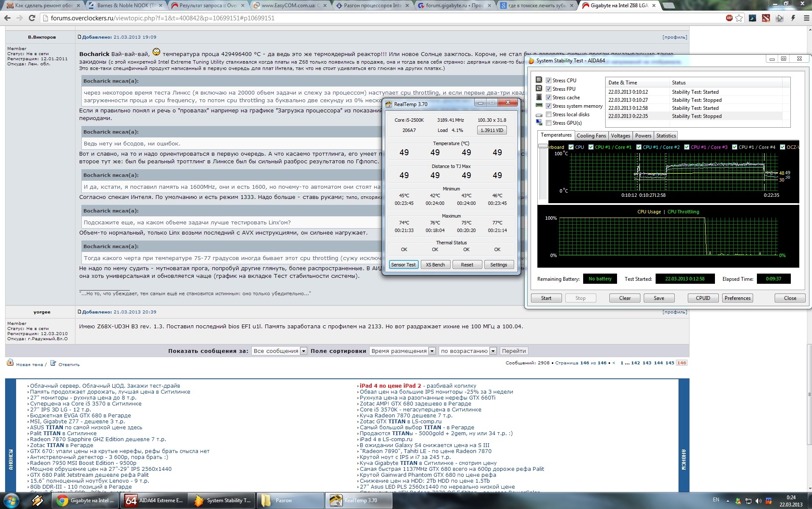Open the Все сообщения dropdown
Viewport: 812px width, 509px height.
coord(280,351)
